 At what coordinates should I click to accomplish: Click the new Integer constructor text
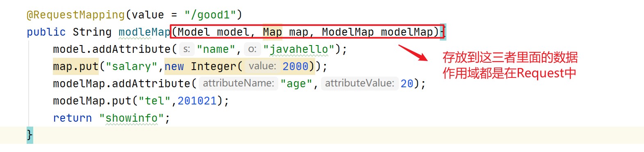tap(200, 66)
